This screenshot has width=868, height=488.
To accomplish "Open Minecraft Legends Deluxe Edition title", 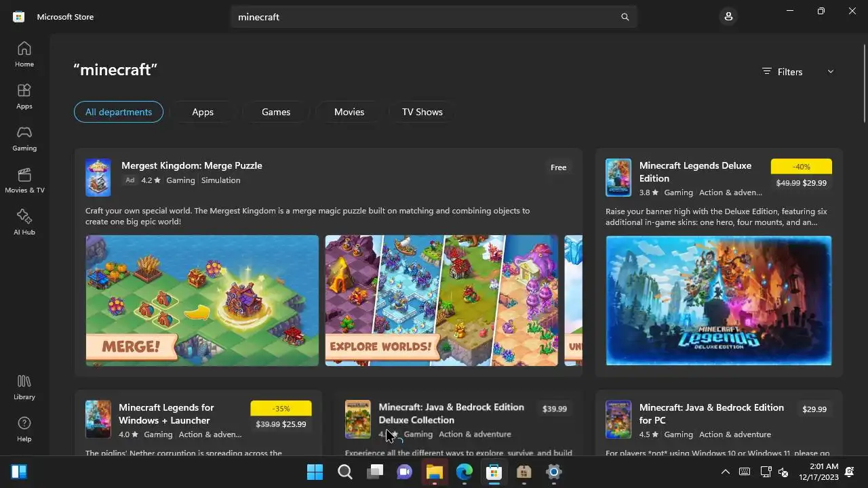I will click(x=696, y=171).
